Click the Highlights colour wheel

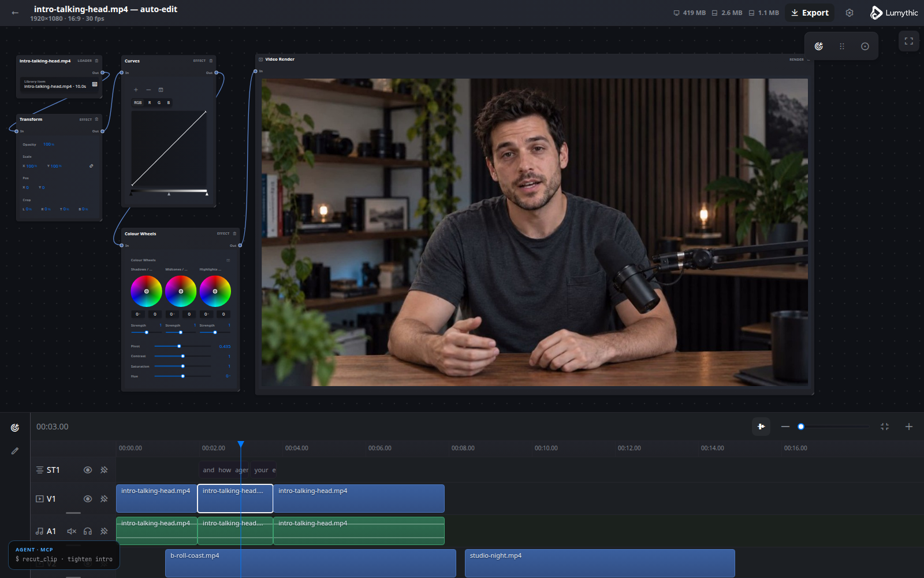(x=215, y=291)
